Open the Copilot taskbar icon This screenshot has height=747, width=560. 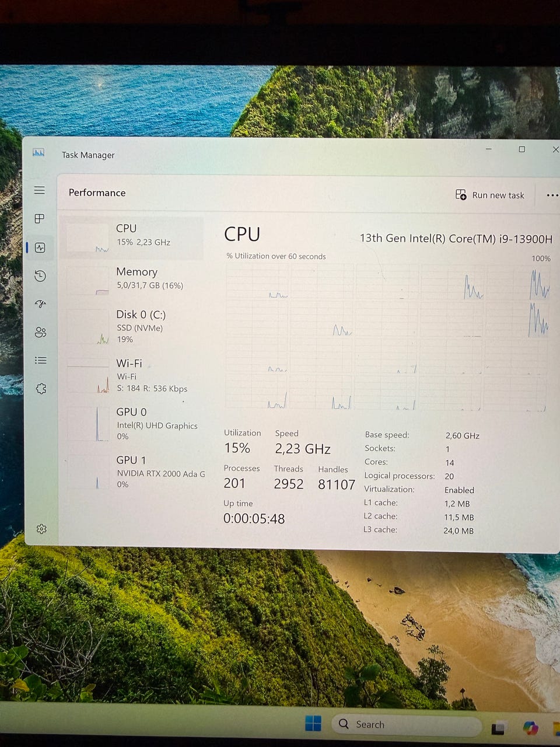tap(530, 728)
